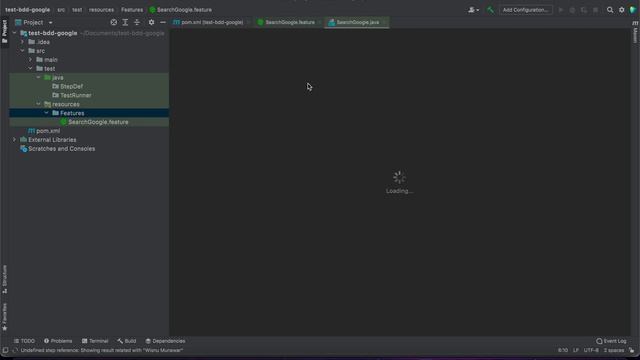This screenshot has height=360, width=640.
Task: Click the JetBrains Toolbox logo icon
Action: coord(633,10)
